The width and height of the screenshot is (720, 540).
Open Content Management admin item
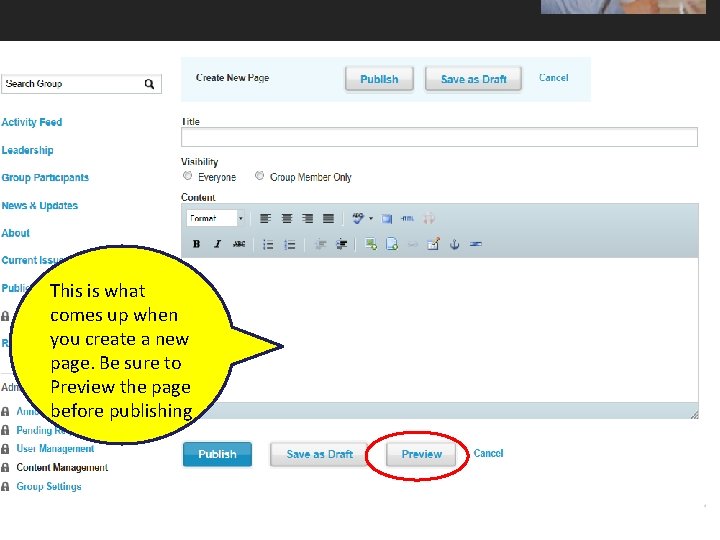coord(62,467)
